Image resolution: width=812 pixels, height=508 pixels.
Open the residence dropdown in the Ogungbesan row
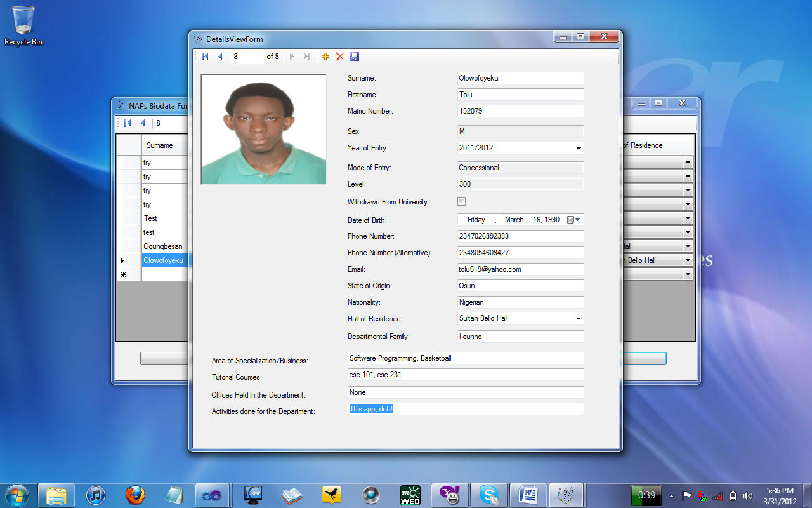(688, 246)
